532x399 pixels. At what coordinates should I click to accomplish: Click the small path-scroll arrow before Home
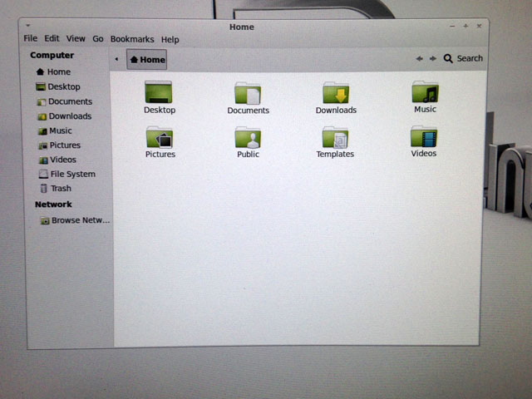pos(116,59)
